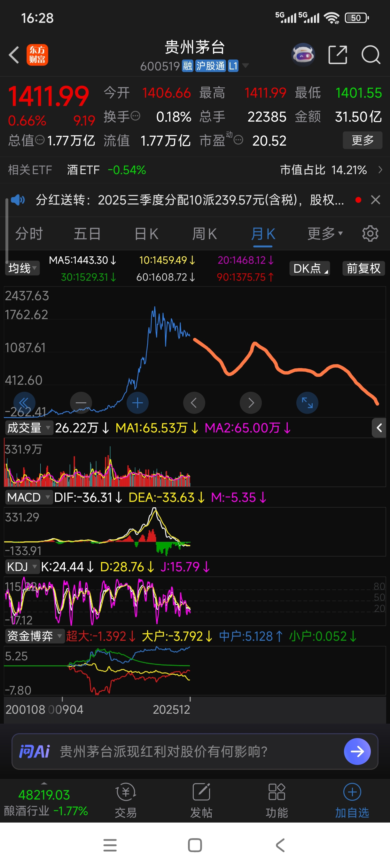
Task: Open chart settings gear
Action: click(370, 234)
